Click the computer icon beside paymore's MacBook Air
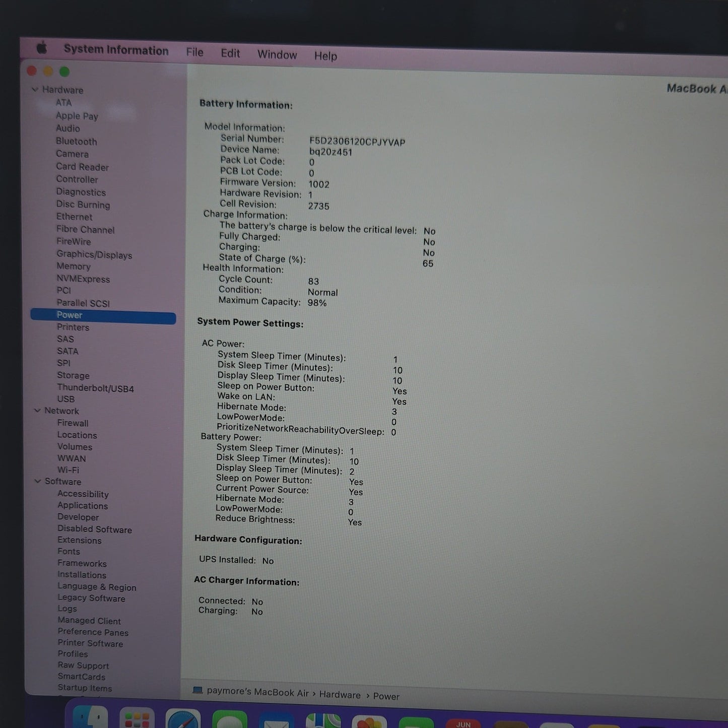Screen dimensions: 728x728 point(198,690)
